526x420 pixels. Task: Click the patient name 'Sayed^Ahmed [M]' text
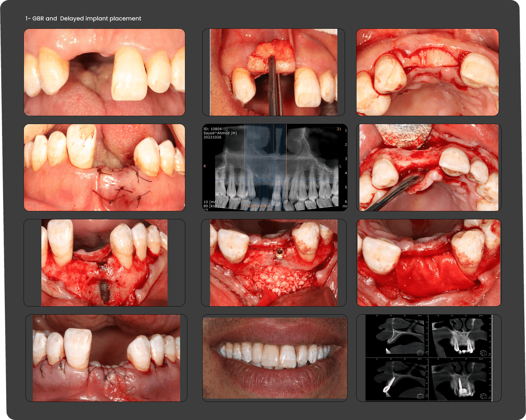tap(220, 133)
